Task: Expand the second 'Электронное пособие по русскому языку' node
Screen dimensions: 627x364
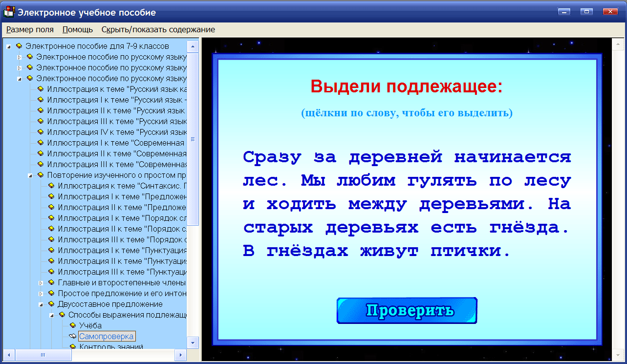Action: click(x=20, y=67)
